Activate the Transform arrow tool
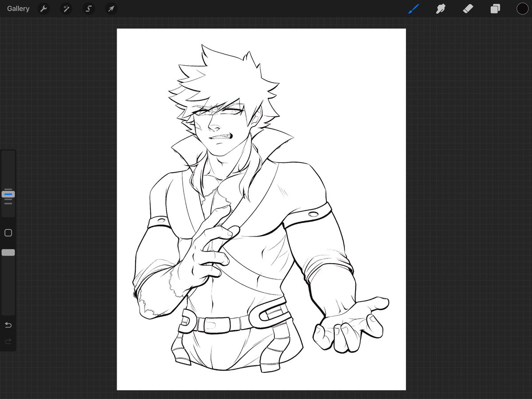The width and height of the screenshot is (532, 399). point(111,8)
